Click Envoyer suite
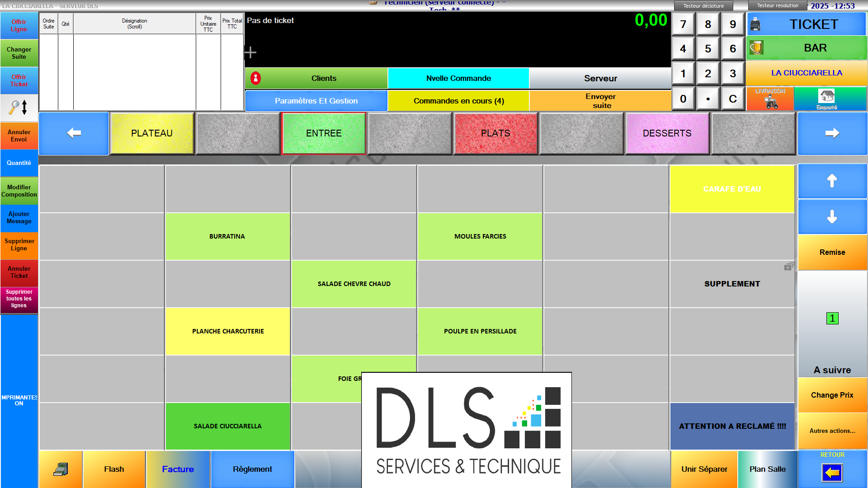Viewport: 868px width, 488px height. [x=600, y=101]
